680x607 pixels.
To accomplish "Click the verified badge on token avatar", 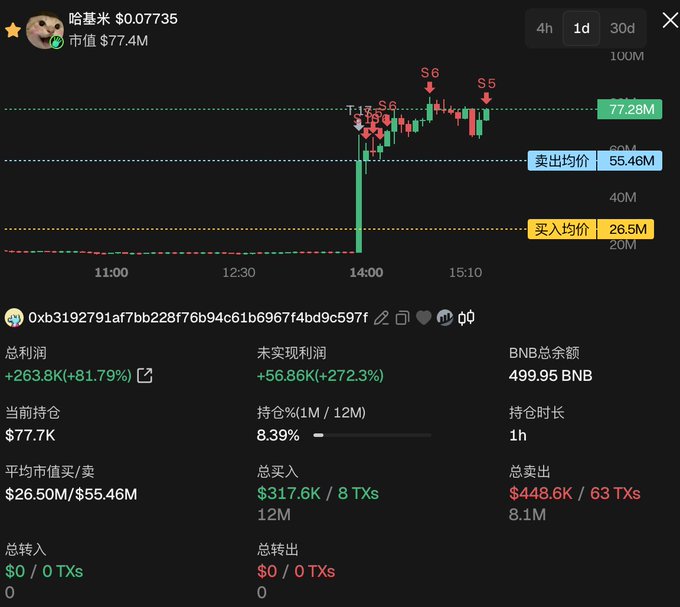I will point(56,42).
